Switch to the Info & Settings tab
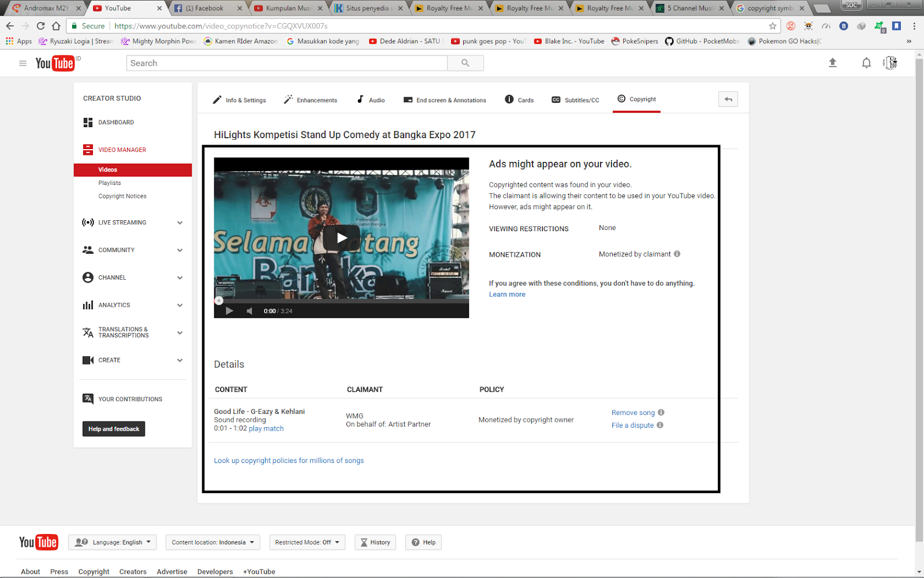This screenshot has height=578, width=924. click(239, 100)
